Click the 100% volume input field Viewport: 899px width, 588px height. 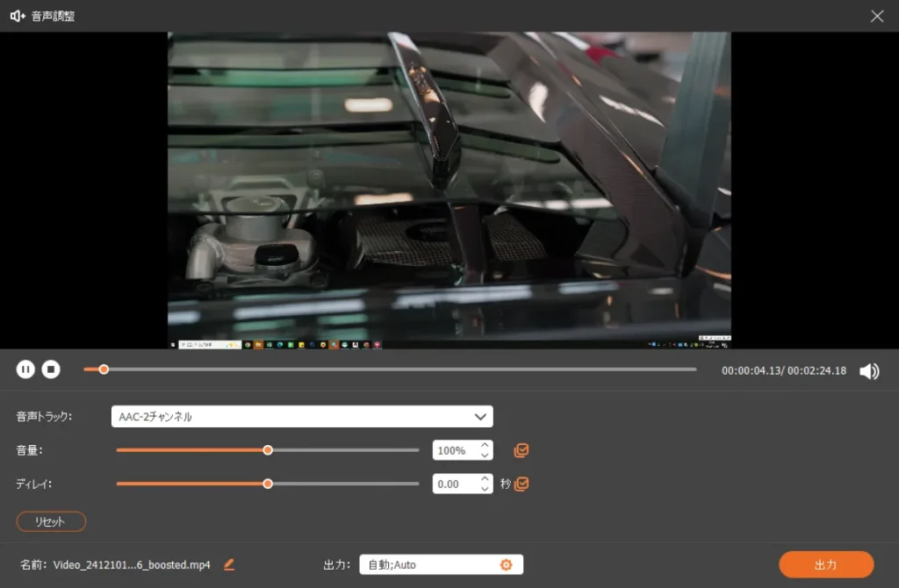pos(454,450)
